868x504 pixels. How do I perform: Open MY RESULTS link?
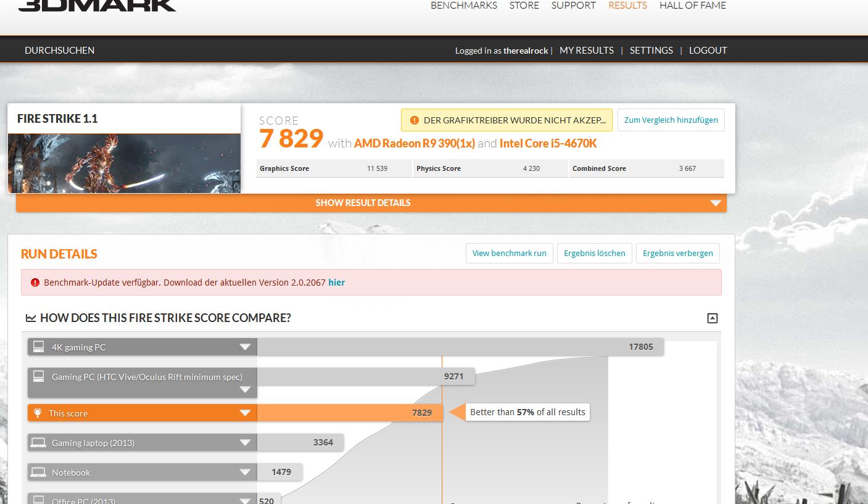click(x=587, y=51)
